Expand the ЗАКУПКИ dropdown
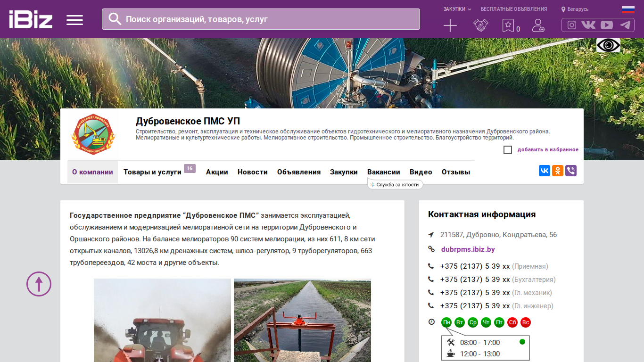644x362 pixels. click(x=457, y=9)
